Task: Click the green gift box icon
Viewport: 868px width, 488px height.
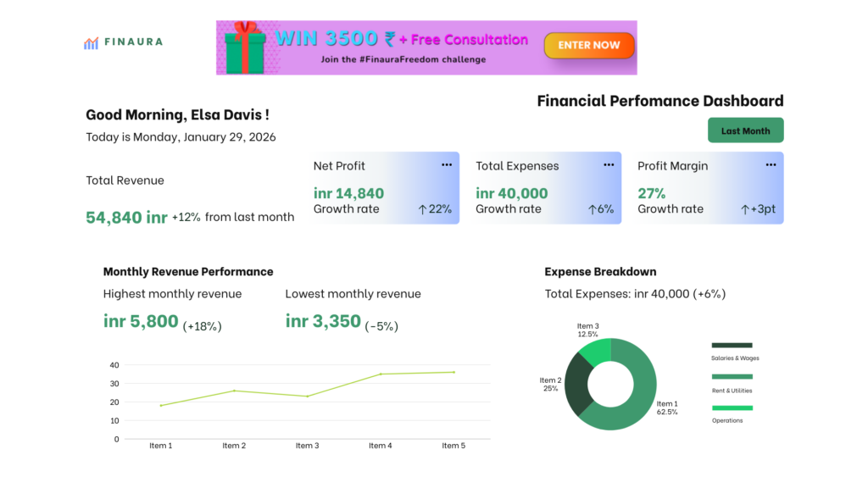Action: coord(244,47)
